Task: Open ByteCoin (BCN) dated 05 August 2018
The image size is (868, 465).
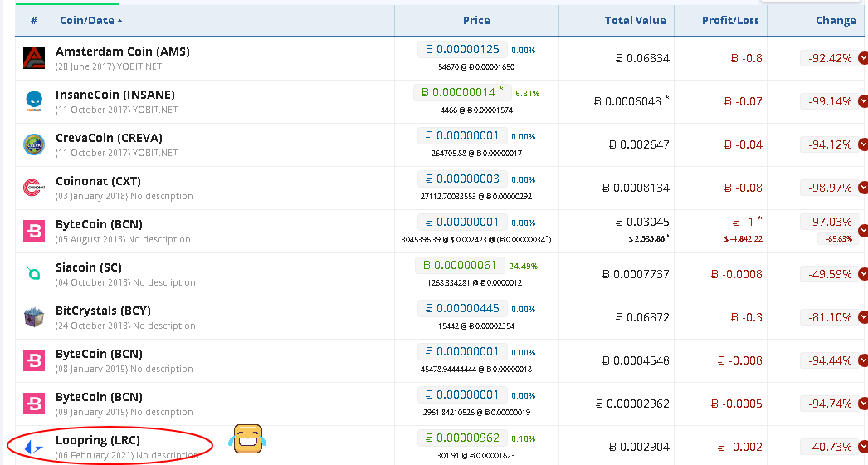Action: tap(99, 224)
